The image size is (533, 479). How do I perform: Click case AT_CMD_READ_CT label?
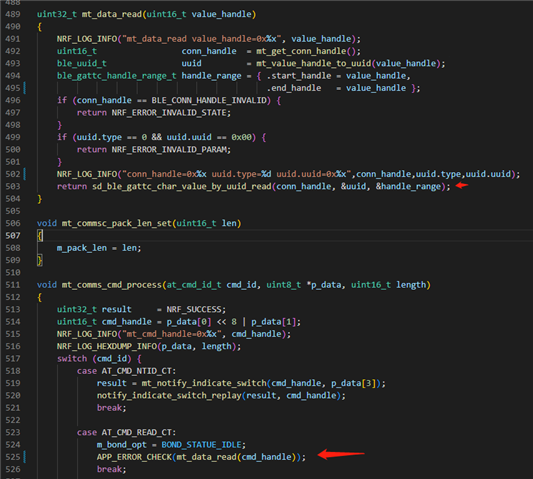coord(126,432)
